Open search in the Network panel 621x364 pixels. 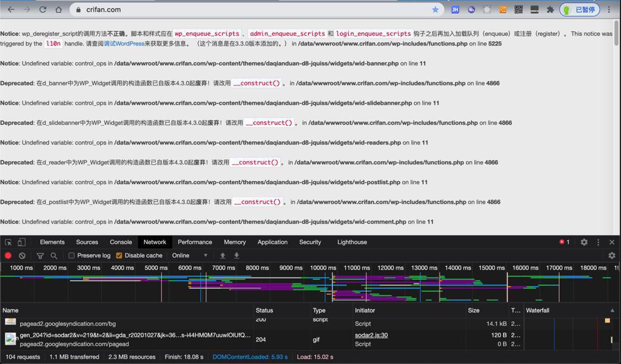[x=54, y=256]
